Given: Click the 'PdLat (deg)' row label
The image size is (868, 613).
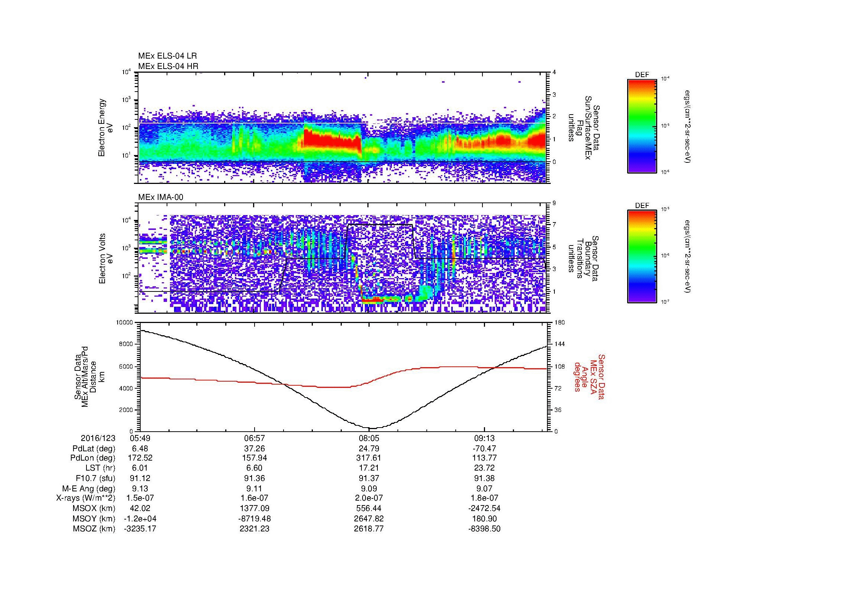Looking at the screenshot, I should coord(94,449).
